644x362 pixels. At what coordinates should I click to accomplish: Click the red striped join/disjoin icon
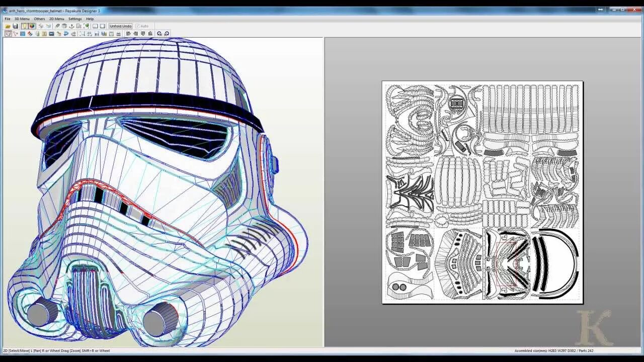30,34
